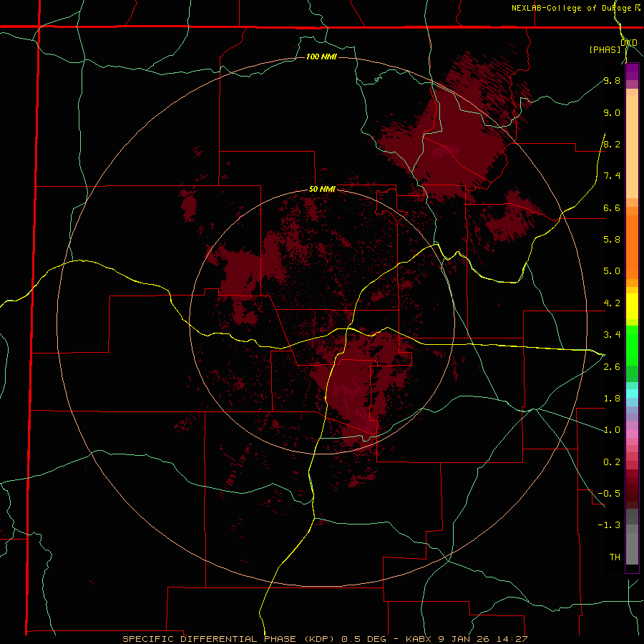Click the 1.8 legend value
Screen dimensions: 644x644
(x=612, y=399)
